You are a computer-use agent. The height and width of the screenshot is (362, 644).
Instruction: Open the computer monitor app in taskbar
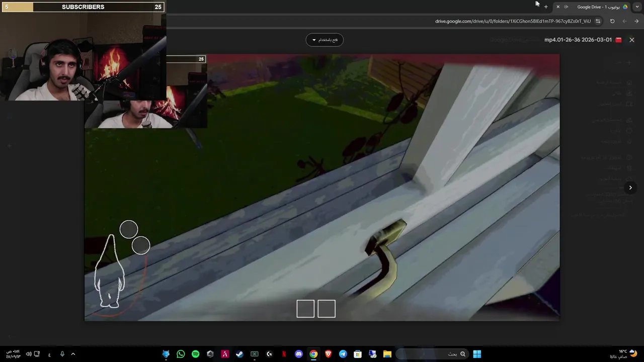(373, 354)
